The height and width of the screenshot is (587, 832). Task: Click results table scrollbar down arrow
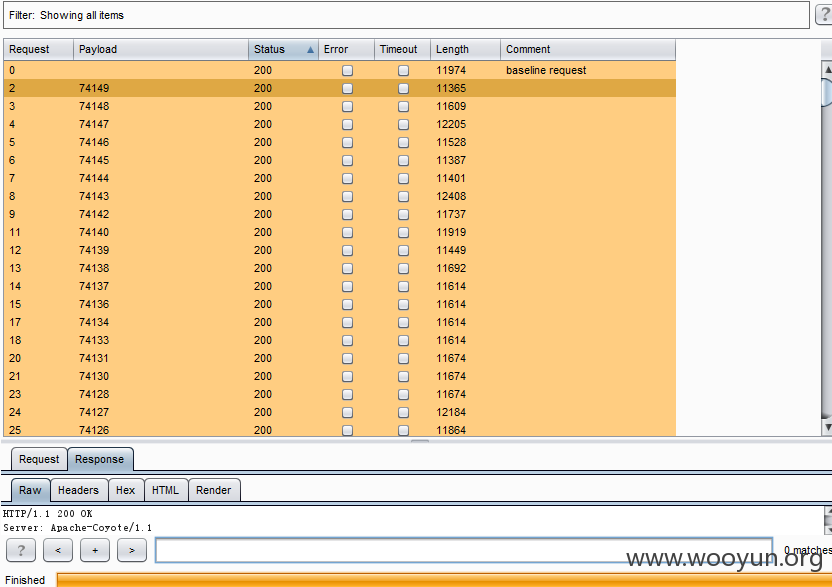click(x=827, y=427)
